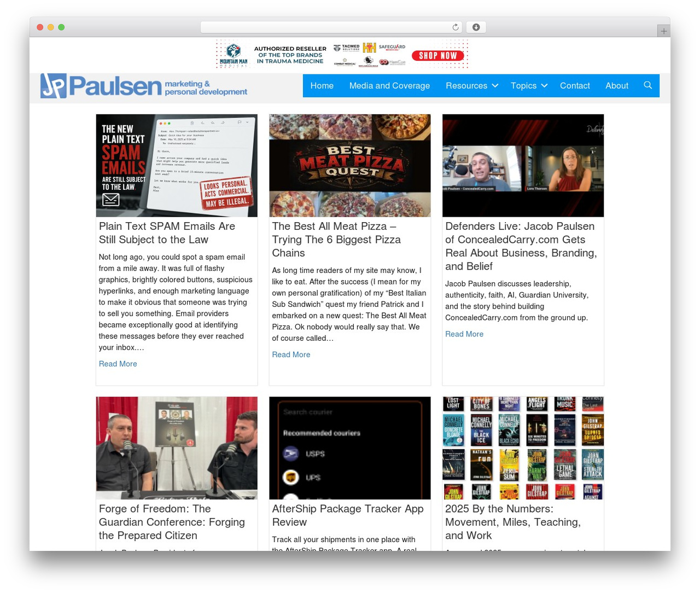Viewport: 700px width, 593px height.
Task: Add a new browser tab
Action: 663,31
